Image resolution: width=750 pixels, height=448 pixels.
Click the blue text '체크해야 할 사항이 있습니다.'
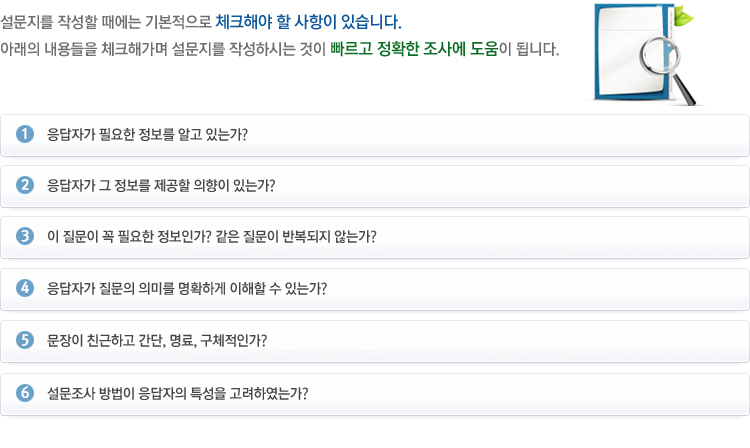(x=309, y=22)
